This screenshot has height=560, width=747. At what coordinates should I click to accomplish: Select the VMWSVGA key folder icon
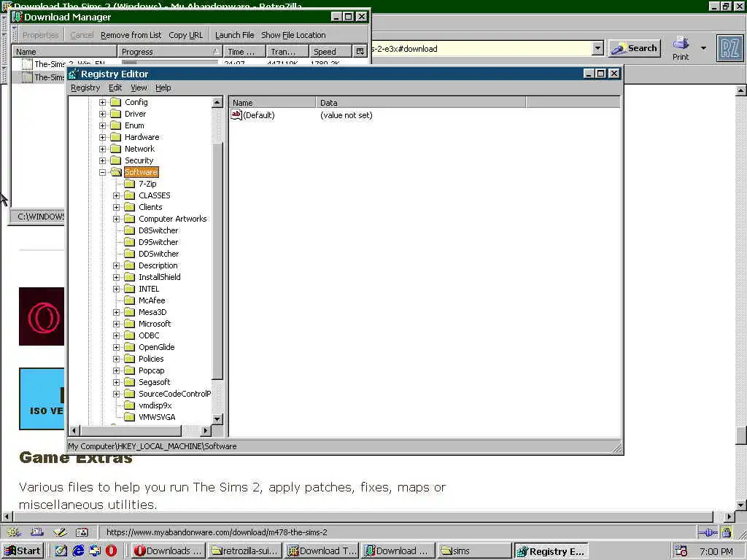pos(130,417)
